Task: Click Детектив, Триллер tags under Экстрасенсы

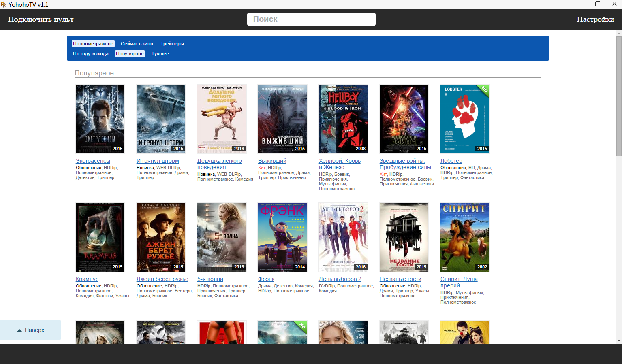Action: [95, 177]
